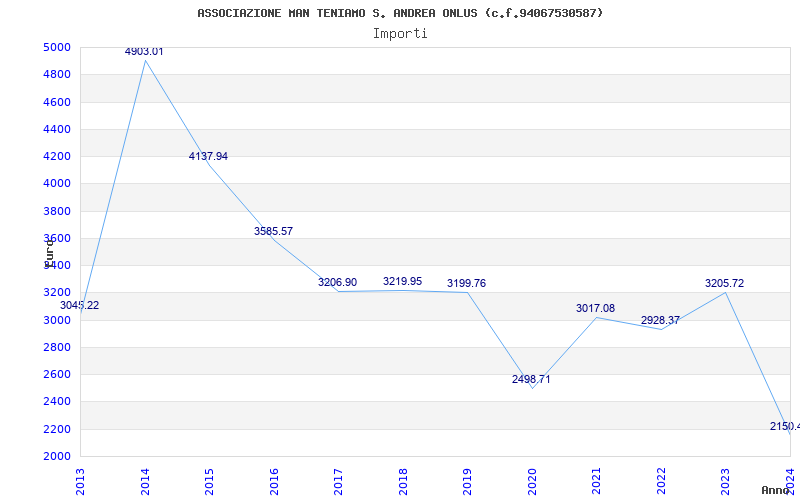Click the 2021 x-axis year label

[596, 481]
